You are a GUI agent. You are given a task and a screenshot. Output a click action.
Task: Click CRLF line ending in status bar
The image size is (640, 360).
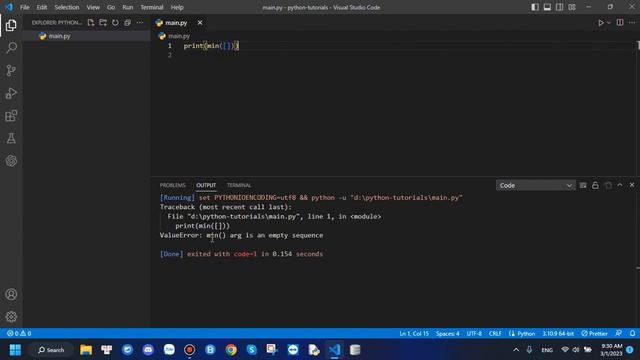[495, 333]
